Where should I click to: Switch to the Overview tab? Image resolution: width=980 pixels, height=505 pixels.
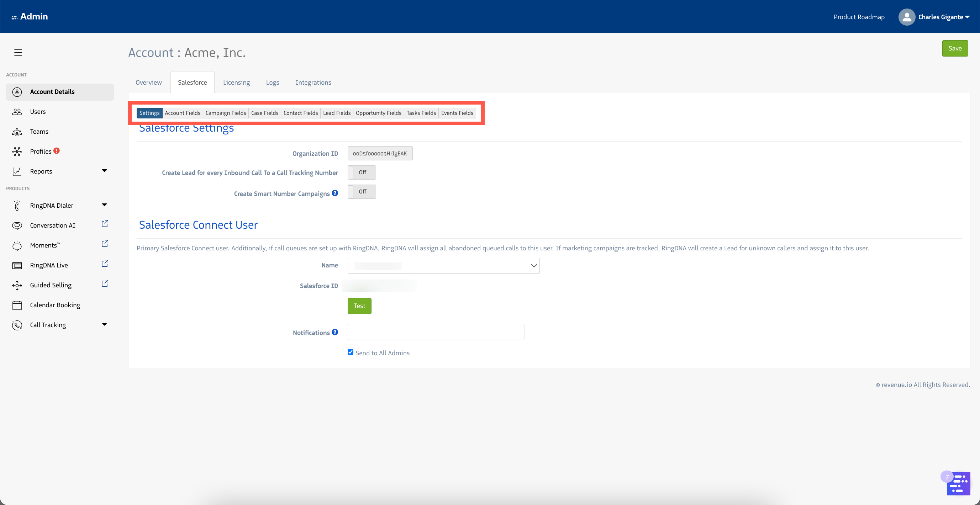point(149,83)
